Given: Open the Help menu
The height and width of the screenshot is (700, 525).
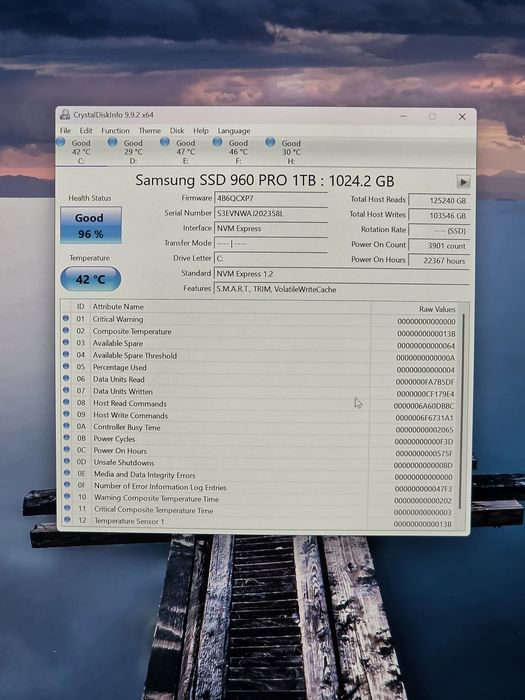Looking at the screenshot, I should [201, 130].
